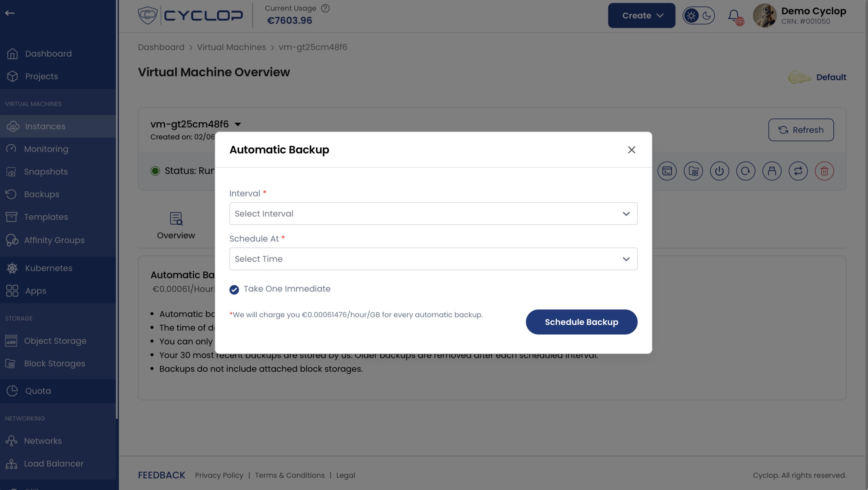Click the Refresh button

pyautogui.click(x=801, y=130)
